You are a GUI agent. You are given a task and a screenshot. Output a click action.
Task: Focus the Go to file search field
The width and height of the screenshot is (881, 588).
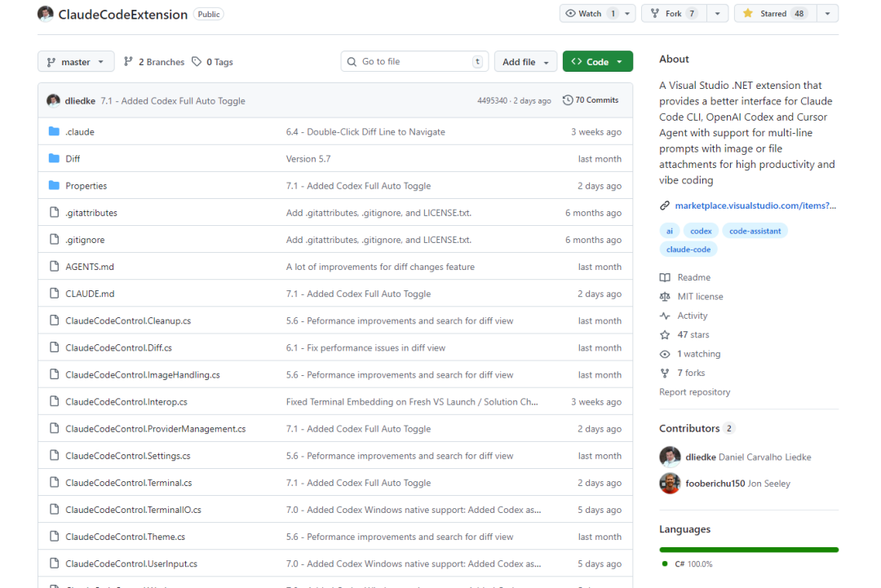click(x=414, y=62)
